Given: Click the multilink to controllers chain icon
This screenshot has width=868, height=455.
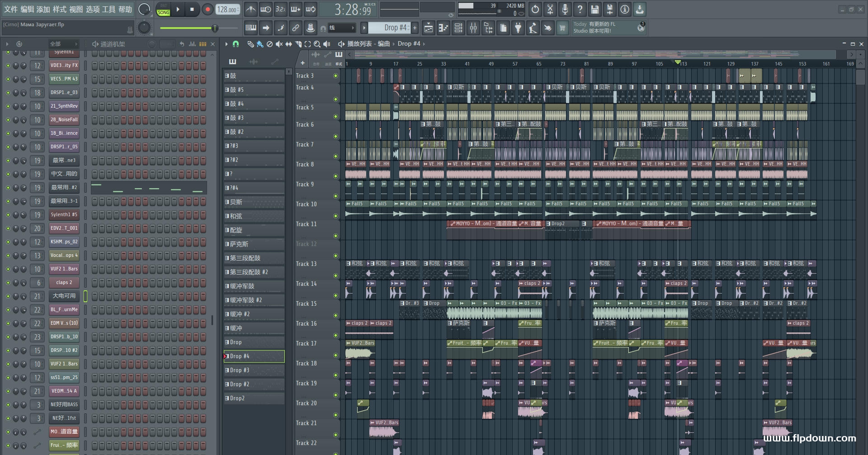Looking at the screenshot, I should click(x=296, y=28).
